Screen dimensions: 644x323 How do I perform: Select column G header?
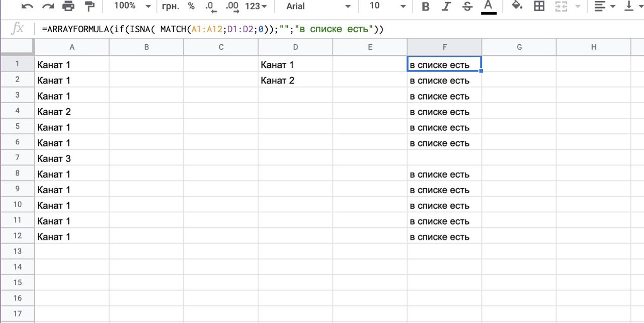pos(519,47)
